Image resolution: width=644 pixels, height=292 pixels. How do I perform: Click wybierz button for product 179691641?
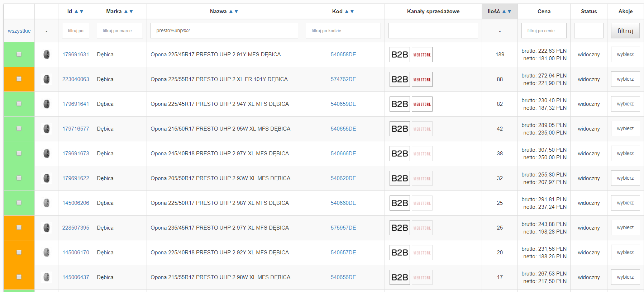pos(625,104)
